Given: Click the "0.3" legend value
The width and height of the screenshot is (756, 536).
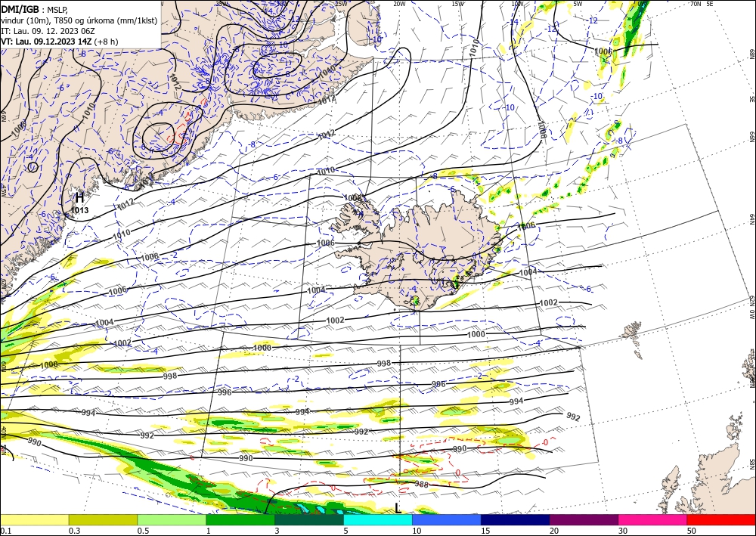Looking at the screenshot, I should coord(73,531).
